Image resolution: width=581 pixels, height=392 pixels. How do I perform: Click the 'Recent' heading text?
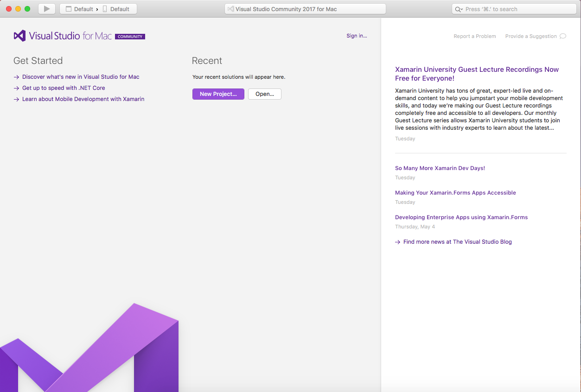[x=207, y=61]
